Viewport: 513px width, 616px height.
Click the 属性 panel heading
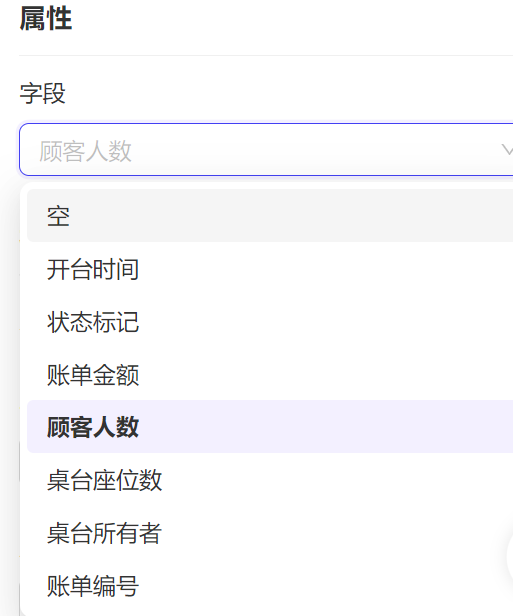click(x=46, y=18)
